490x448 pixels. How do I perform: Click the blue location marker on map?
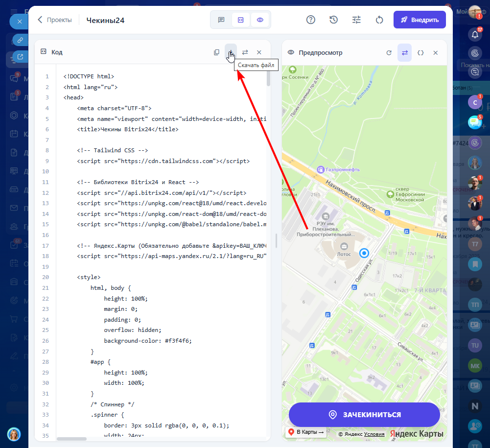[364, 253]
